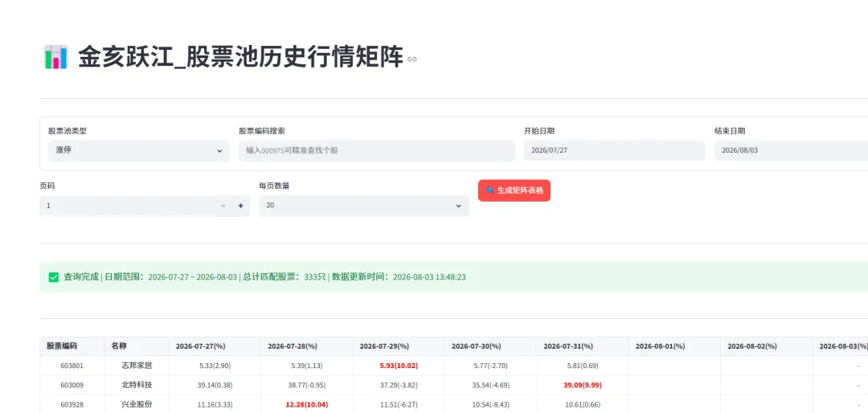Click the 页码 number input field
868x413 pixels.
point(126,206)
